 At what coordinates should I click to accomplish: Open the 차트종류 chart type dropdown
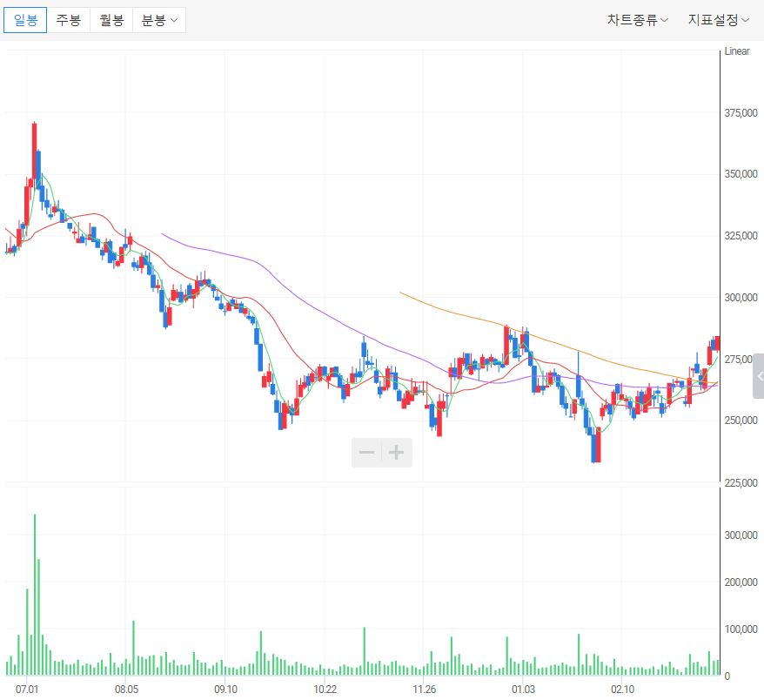(637, 20)
